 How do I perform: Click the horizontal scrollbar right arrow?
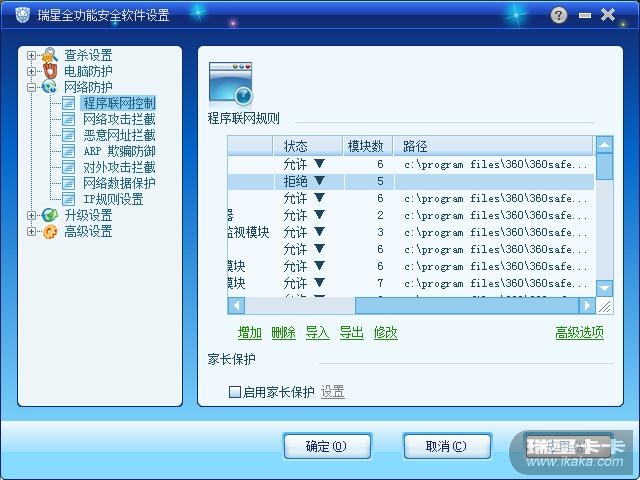tap(587, 305)
